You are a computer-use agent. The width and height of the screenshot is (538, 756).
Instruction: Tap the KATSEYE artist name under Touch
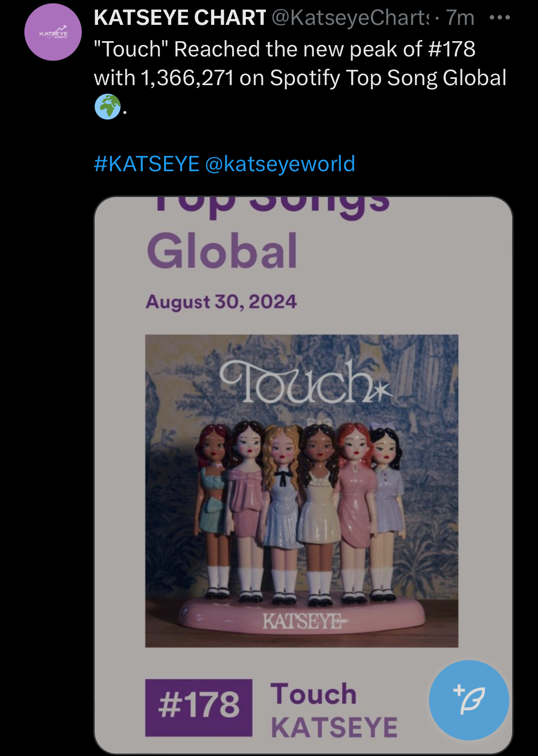(334, 727)
